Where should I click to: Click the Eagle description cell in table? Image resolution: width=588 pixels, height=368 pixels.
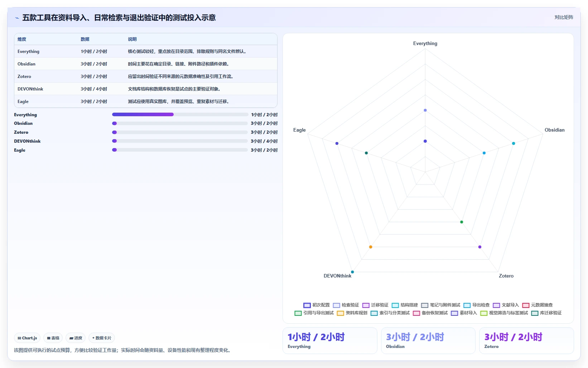pos(179,102)
